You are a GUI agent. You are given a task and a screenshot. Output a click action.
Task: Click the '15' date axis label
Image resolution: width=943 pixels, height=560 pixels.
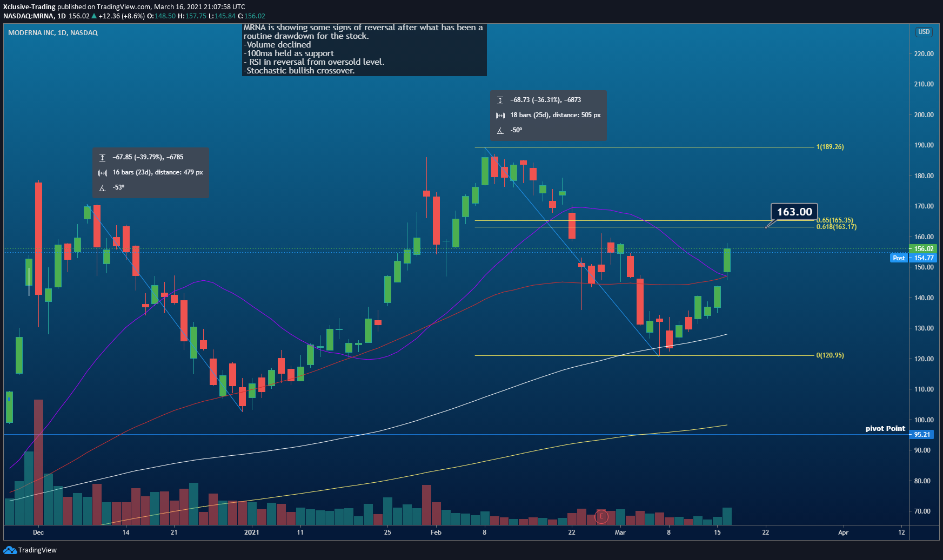[x=717, y=532]
